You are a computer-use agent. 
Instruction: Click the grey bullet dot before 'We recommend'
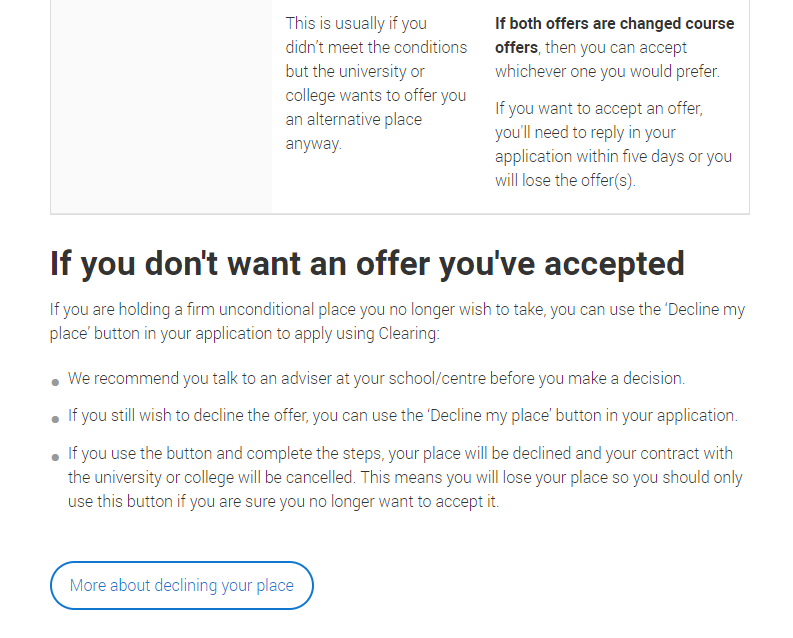pos(55,382)
